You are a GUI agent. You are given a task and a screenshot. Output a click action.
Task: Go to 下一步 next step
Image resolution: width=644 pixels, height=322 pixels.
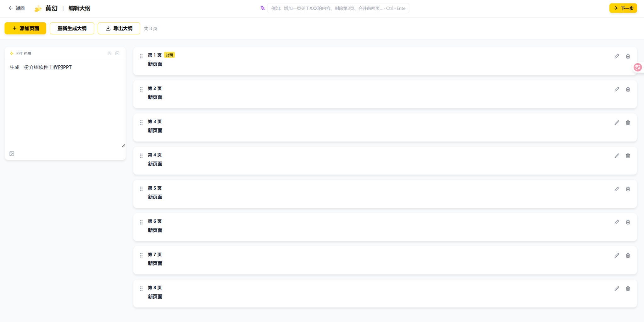(623, 8)
